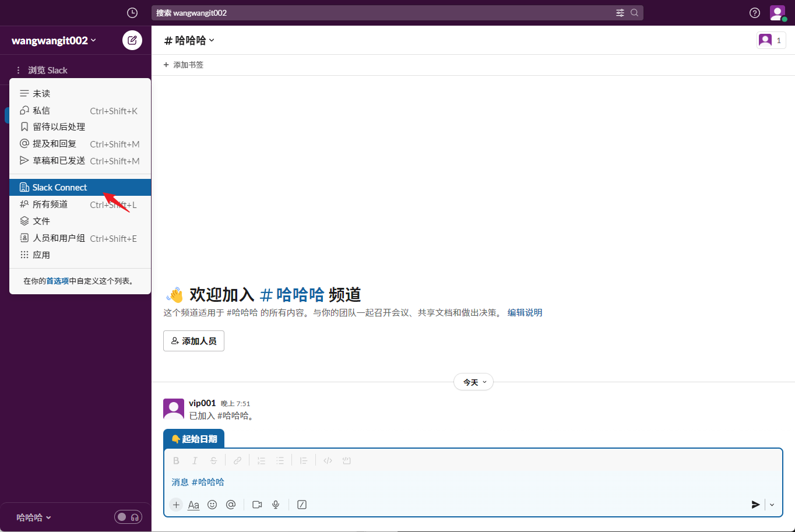
Task: Click the message input field 消息 #哈哈哈
Action: point(473,482)
